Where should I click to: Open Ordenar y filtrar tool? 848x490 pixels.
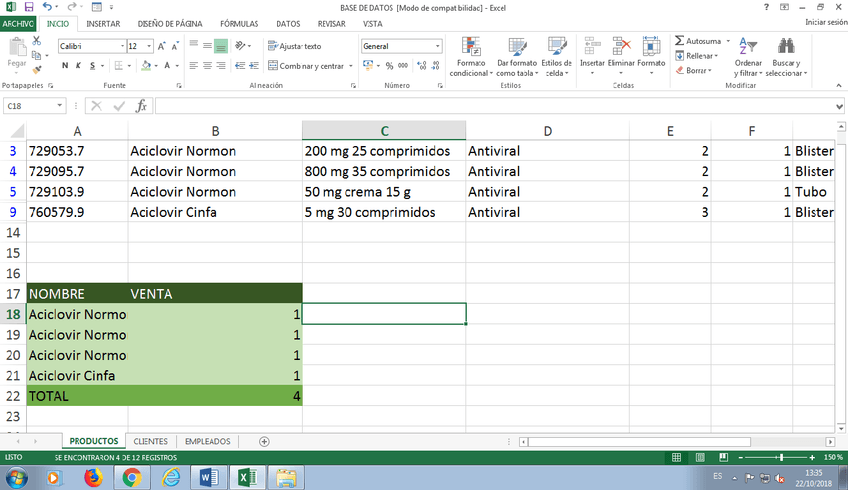[x=748, y=47]
